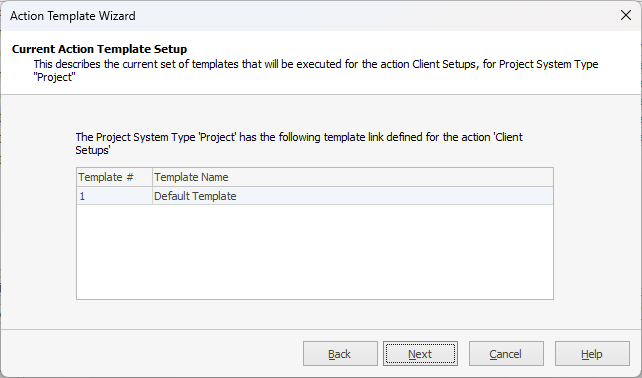Click the Current Action Template Setup heading
The image size is (642, 378).
coord(99,49)
